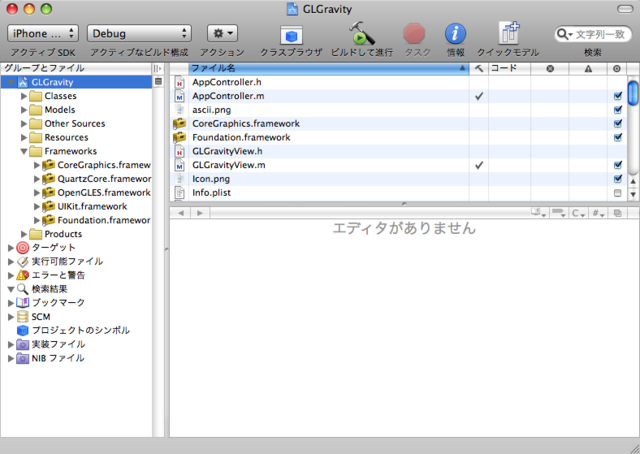Expand the Products folder

point(24,234)
